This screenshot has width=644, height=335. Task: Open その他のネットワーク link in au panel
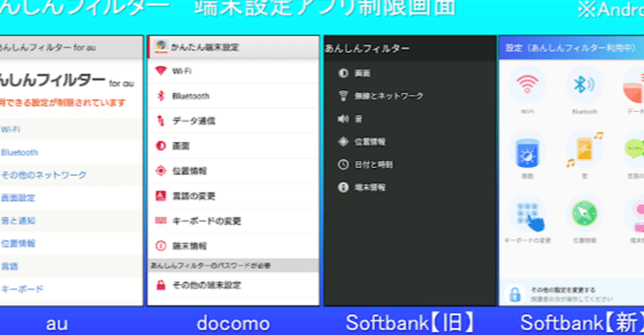pos(44,175)
